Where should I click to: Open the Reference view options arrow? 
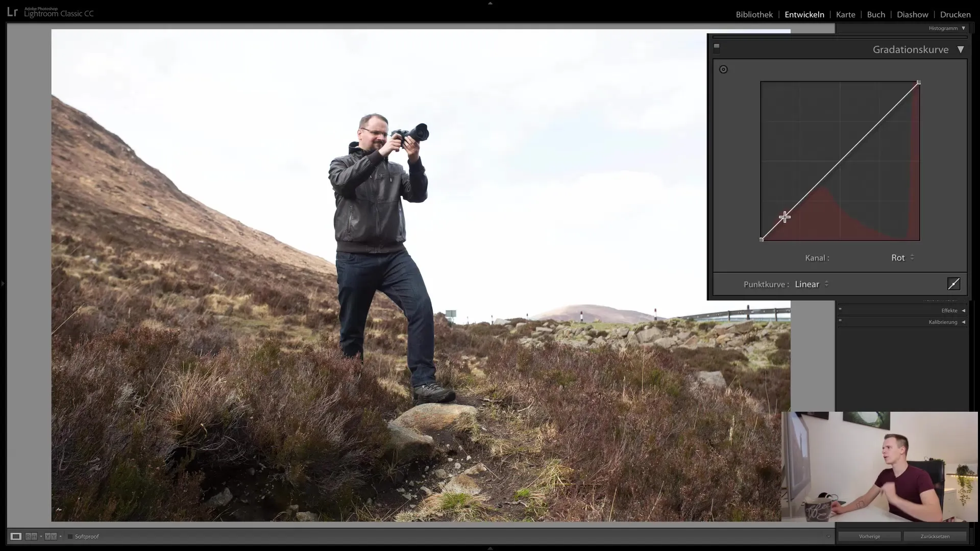[x=41, y=537]
